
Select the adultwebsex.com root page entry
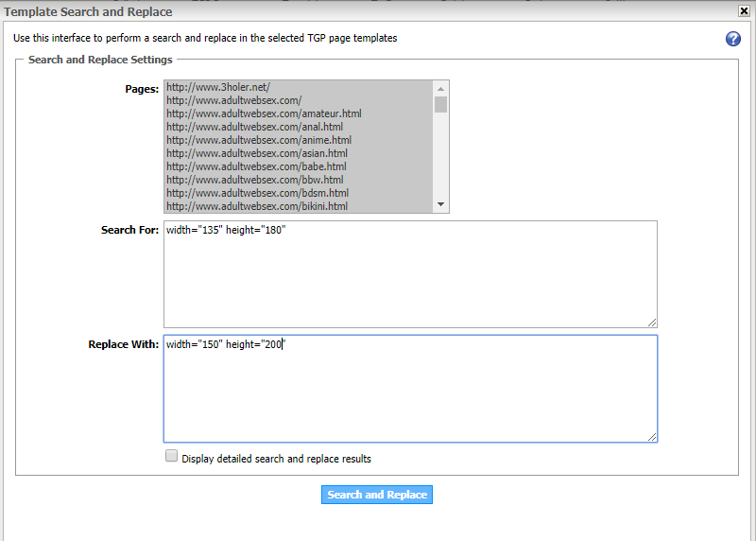click(x=233, y=100)
